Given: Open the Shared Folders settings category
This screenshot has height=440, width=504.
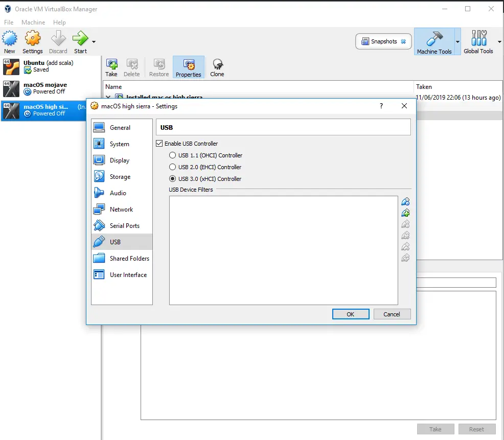Looking at the screenshot, I should pos(122,259).
